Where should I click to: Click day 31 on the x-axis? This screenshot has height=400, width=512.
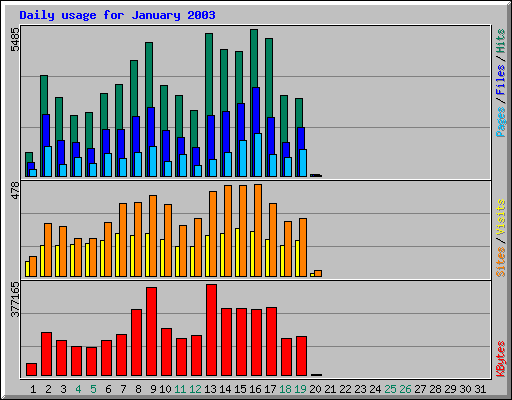point(480,389)
